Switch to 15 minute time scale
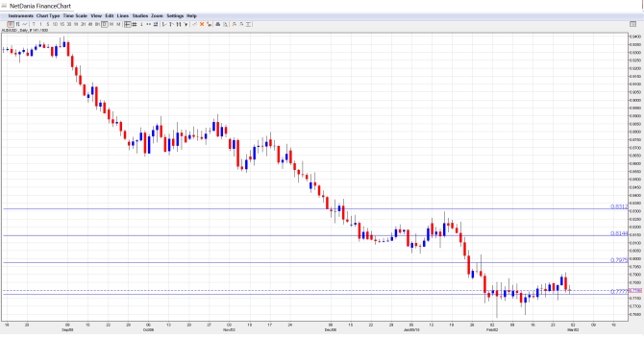This screenshot has height=362, width=644. coord(62,25)
